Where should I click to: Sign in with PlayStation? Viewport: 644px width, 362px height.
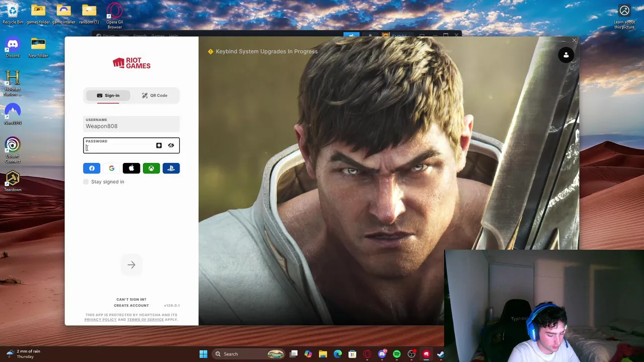click(171, 168)
